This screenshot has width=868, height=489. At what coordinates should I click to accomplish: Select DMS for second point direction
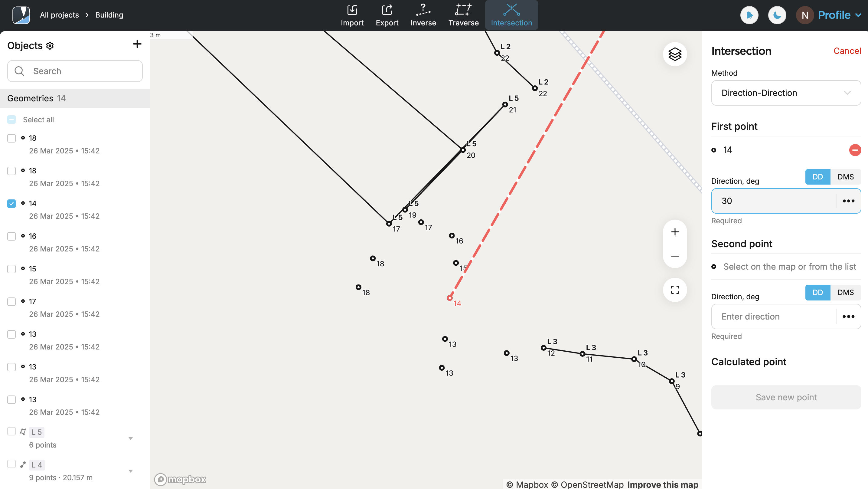click(x=845, y=292)
